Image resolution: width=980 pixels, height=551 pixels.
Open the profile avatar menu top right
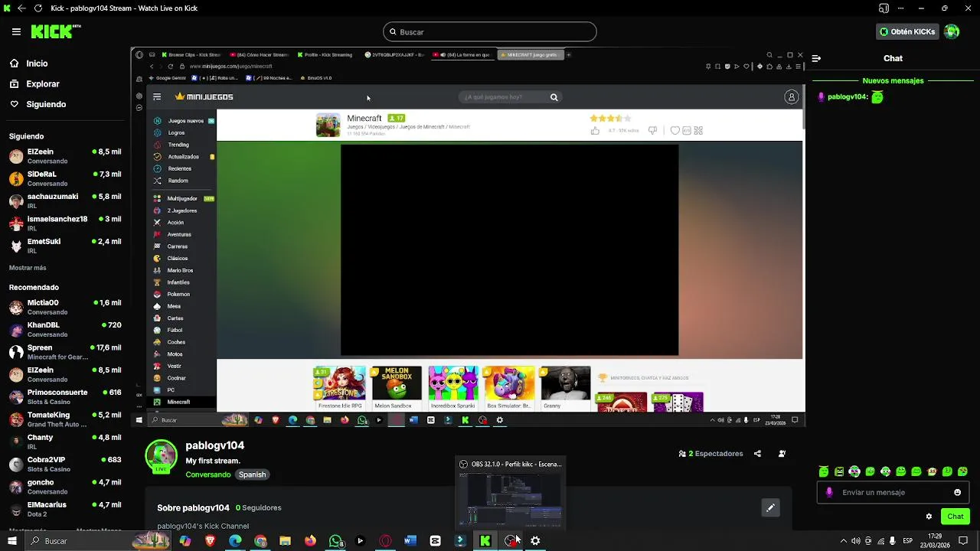[x=952, y=31]
